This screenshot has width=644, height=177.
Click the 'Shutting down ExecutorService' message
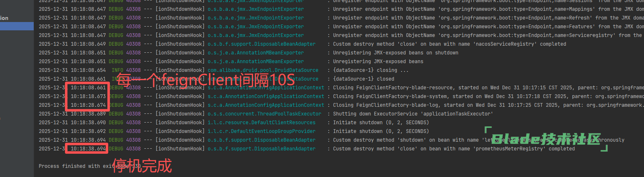413,114
